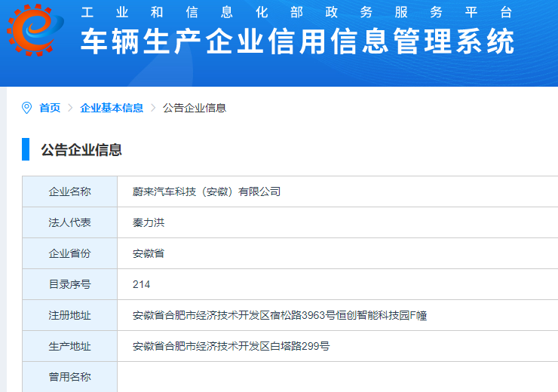Click the 公告企业信息 section heading
Viewport: 558px width, 392px height.
[81, 149]
